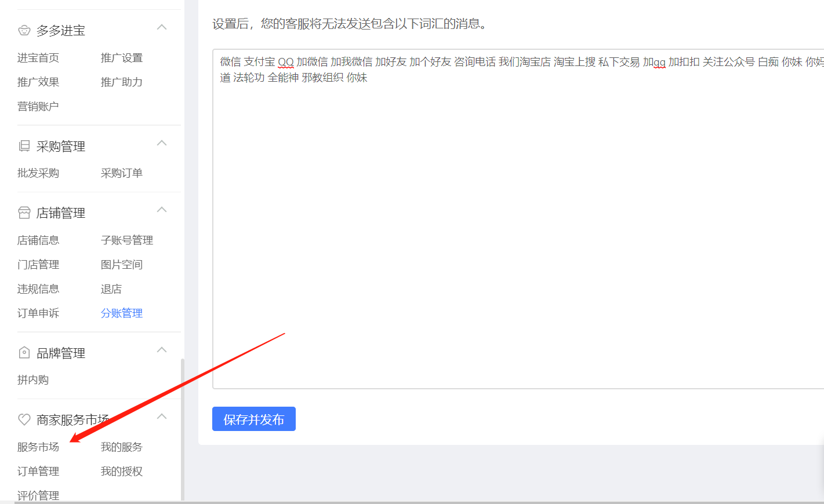Open the 服务市场 menu item

38,447
